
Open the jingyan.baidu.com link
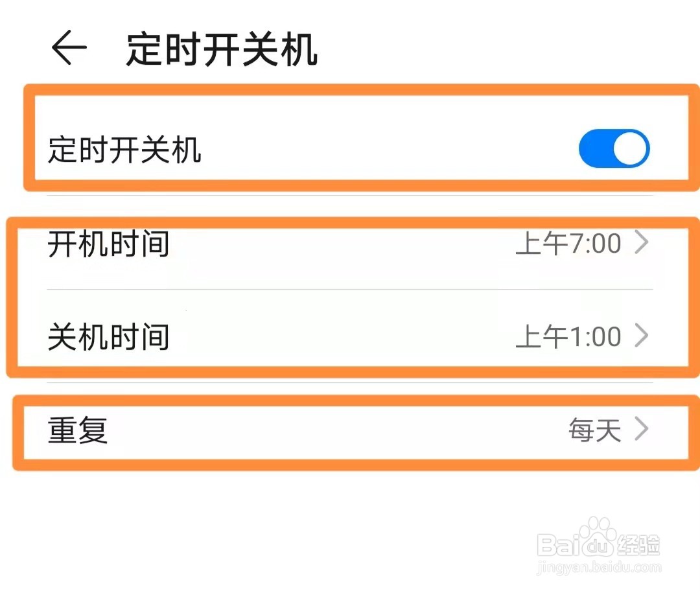click(600, 568)
